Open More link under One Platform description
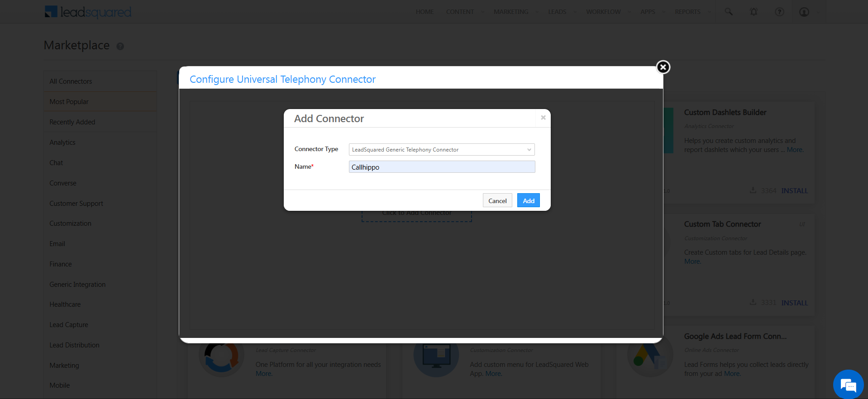The width and height of the screenshot is (868, 399). [x=264, y=374]
